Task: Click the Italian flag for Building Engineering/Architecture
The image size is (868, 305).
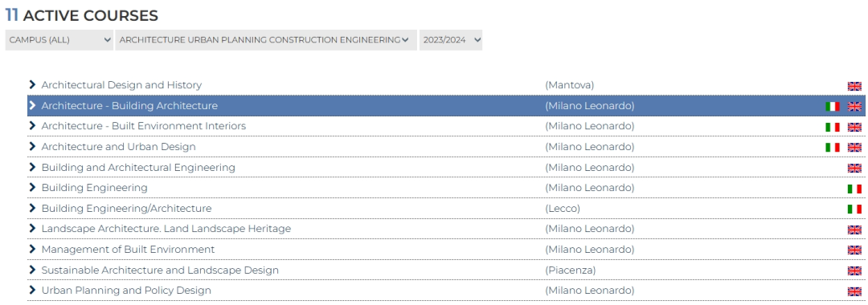Action: click(x=854, y=209)
